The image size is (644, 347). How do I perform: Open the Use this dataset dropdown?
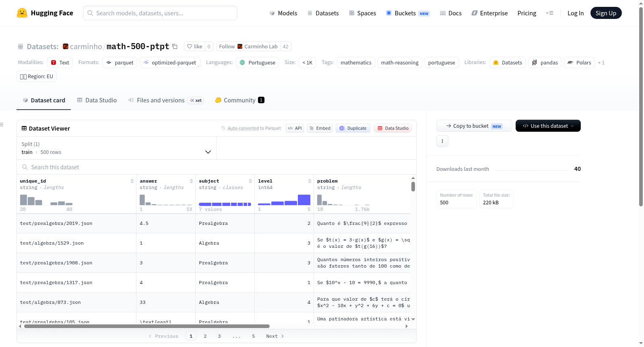point(548,126)
